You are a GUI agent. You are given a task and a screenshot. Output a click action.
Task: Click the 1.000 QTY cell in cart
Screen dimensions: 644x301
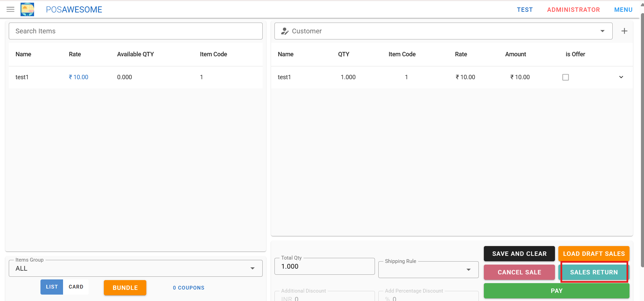click(348, 77)
